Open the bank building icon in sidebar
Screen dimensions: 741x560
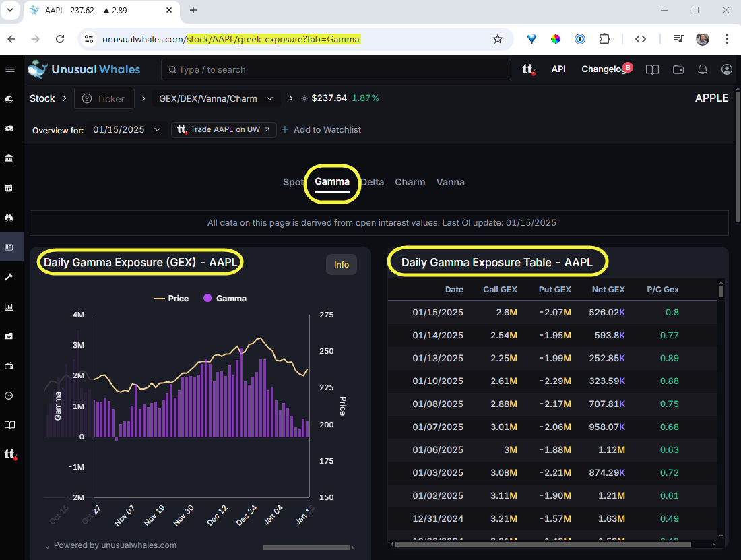[9, 158]
